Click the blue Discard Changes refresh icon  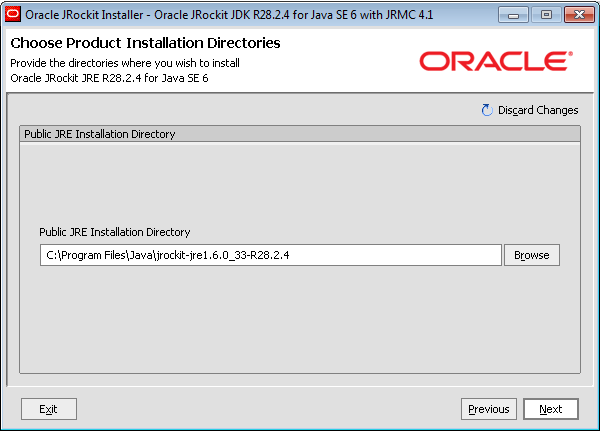[487, 110]
